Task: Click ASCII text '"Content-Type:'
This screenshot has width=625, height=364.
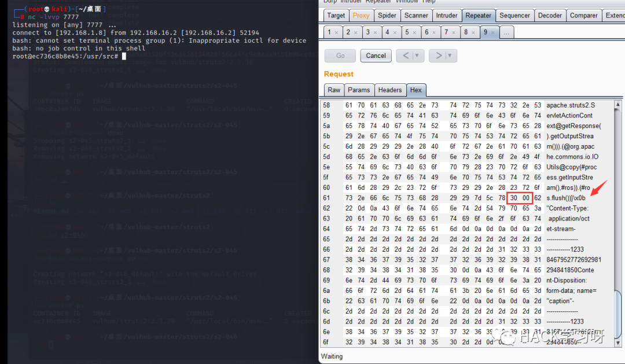Action: (x=567, y=208)
